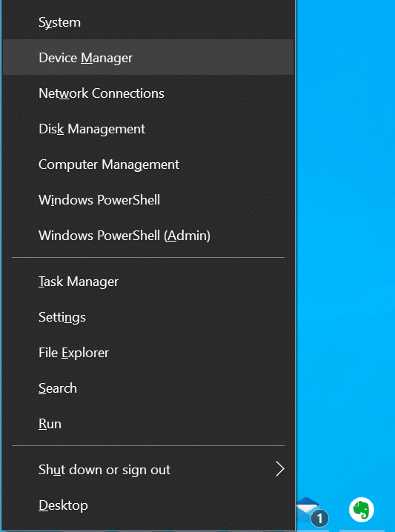395x532 pixels.
Task: Select Network Connections
Action: (x=148, y=93)
